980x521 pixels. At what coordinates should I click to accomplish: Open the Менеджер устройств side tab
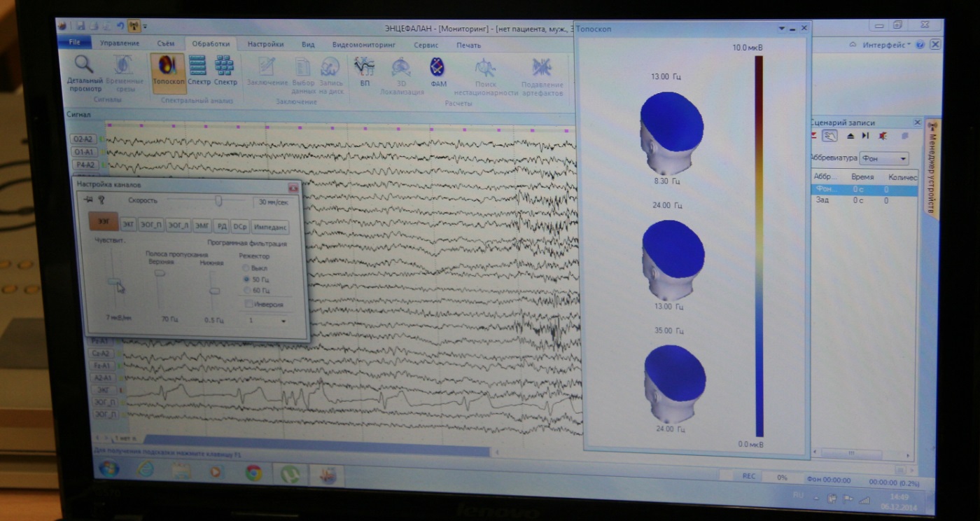(932, 167)
